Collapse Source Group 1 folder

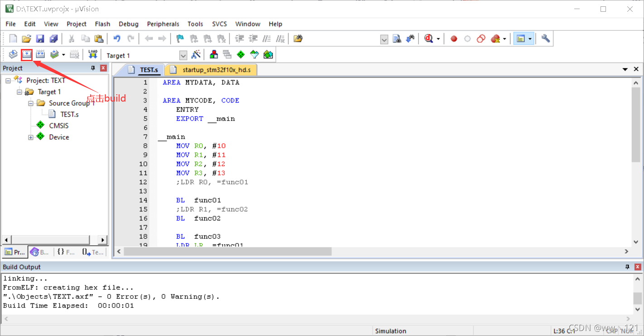pos(31,103)
